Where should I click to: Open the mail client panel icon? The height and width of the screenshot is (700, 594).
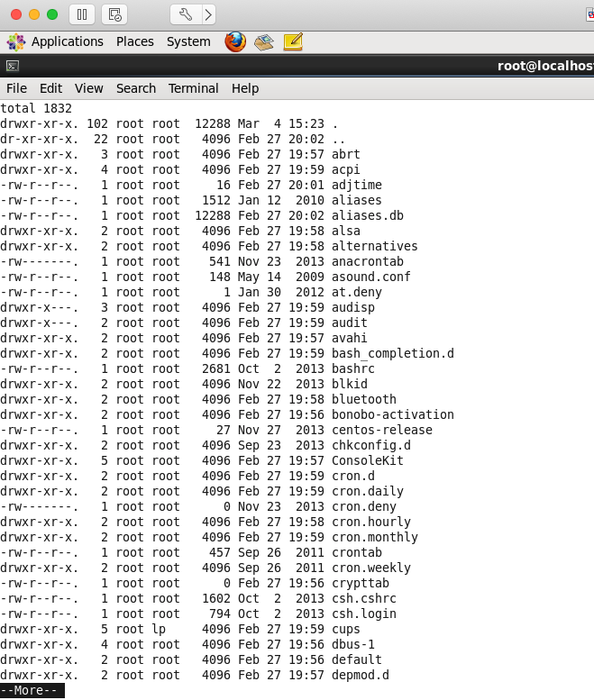tap(264, 42)
